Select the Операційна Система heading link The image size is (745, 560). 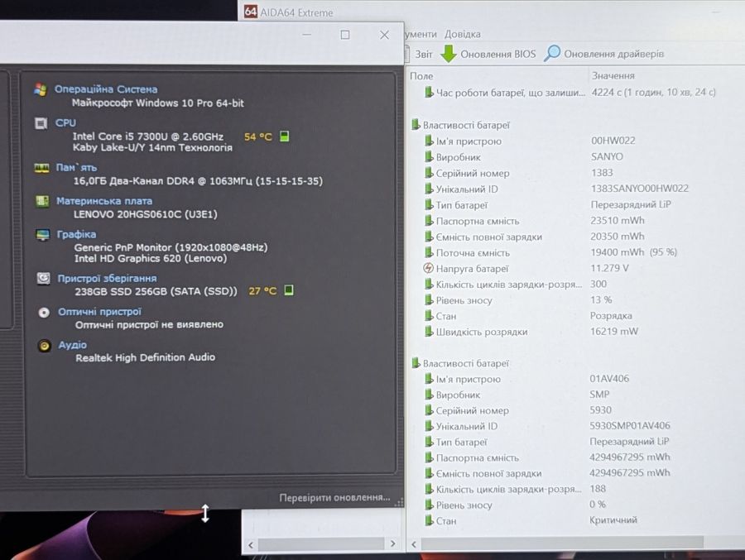[106, 89]
